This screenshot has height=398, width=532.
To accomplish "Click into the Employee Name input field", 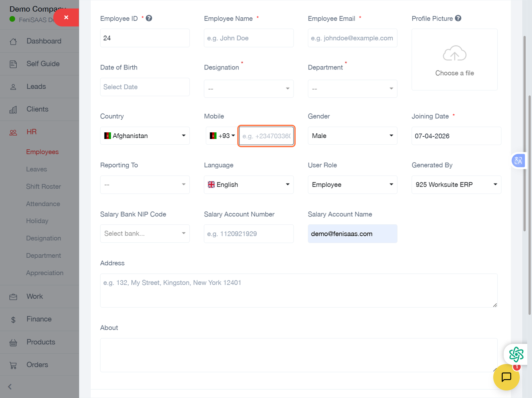I will tap(248, 38).
